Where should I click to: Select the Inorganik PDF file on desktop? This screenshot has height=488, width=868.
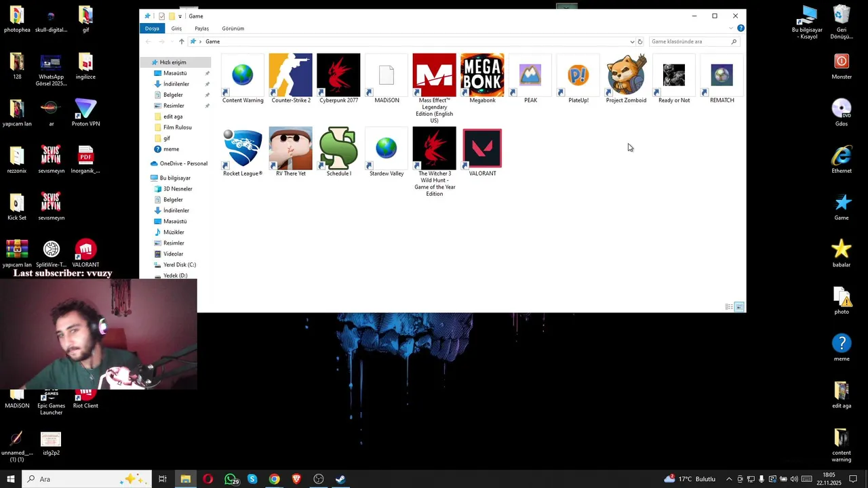85,159
